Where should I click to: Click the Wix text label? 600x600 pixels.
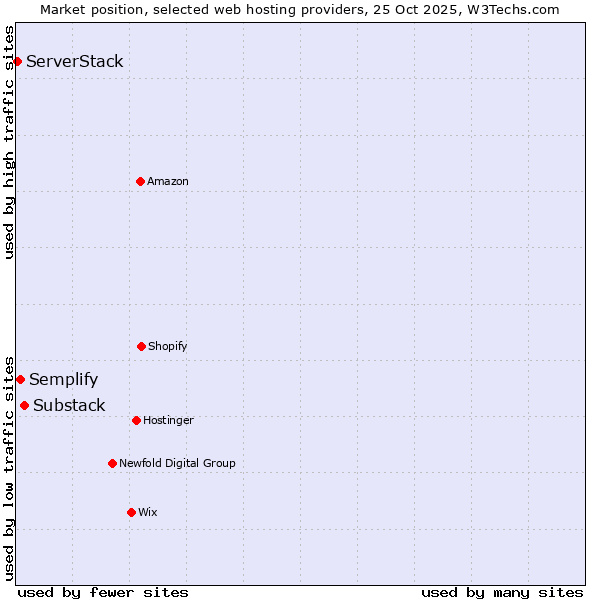[x=148, y=512]
